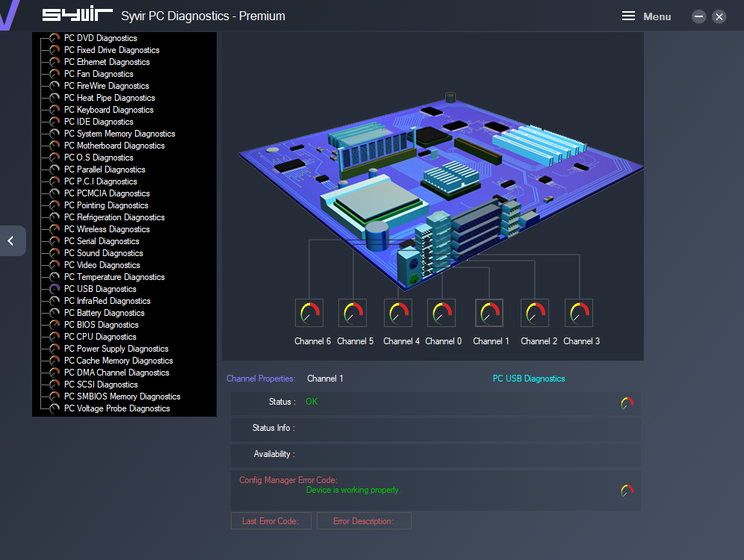Click gauge icon beside PC Keyboard Diagnostics
This screenshot has width=744, height=560.
tap(55, 110)
